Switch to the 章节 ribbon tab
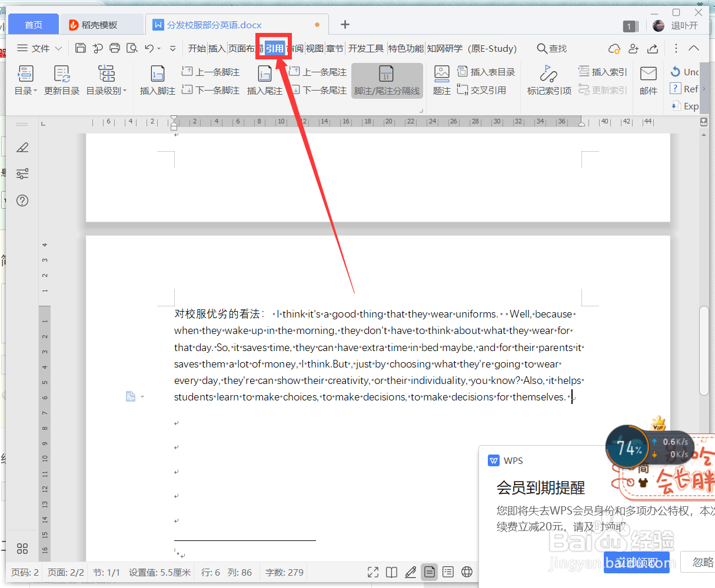Image resolution: width=715 pixels, height=588 pixels. click(x=335, y=48)
